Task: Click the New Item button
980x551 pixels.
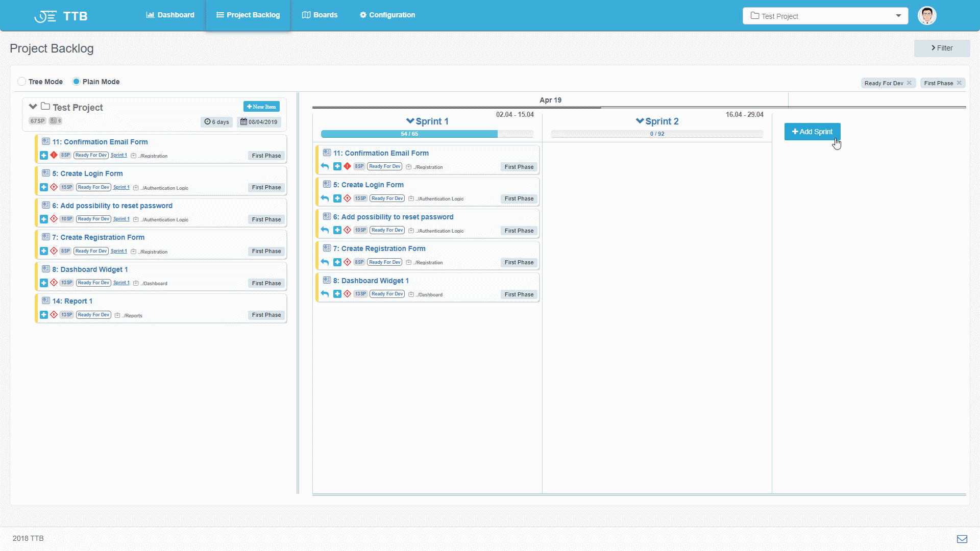Action: (261, 106)
